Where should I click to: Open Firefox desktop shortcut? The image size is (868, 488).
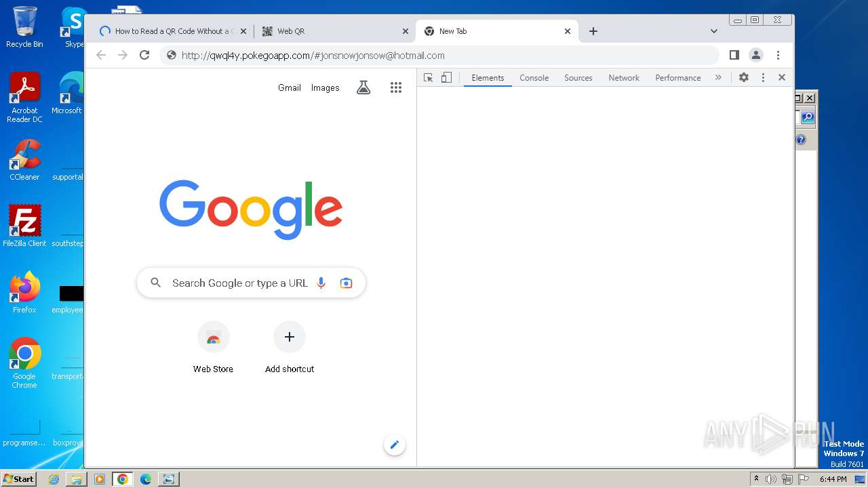(x=24, y=293)
